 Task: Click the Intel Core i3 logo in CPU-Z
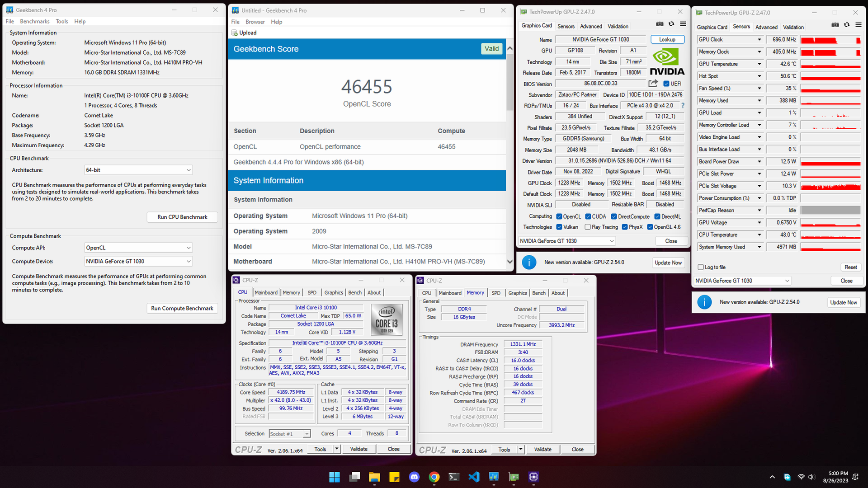387,319
